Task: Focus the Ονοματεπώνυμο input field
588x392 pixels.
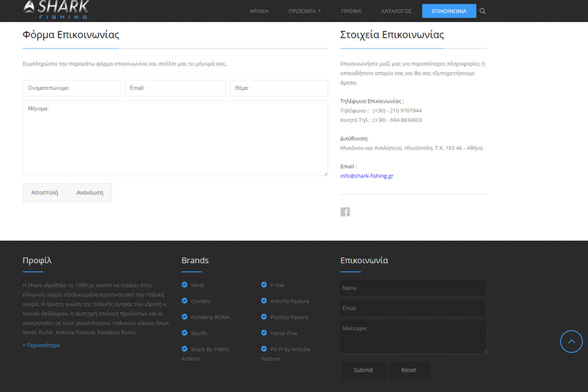Action: pyautogui.click(x=71, y=88)
